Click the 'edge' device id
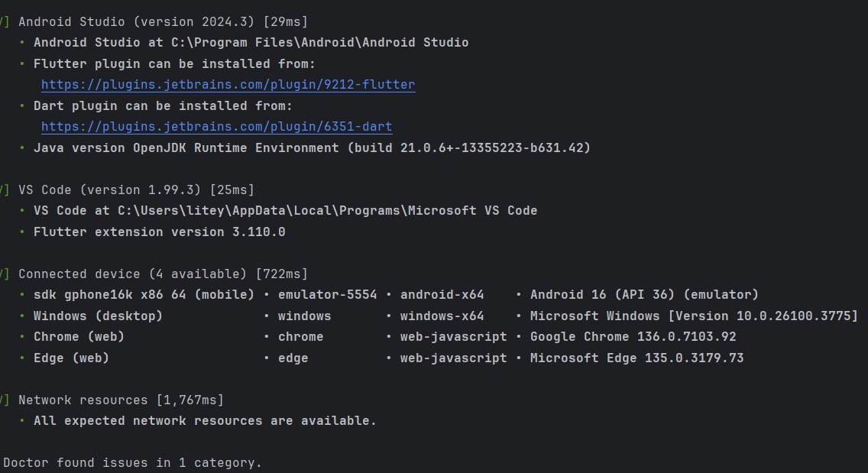The height and width of the screenshot is (473, 868). [293, 358]
